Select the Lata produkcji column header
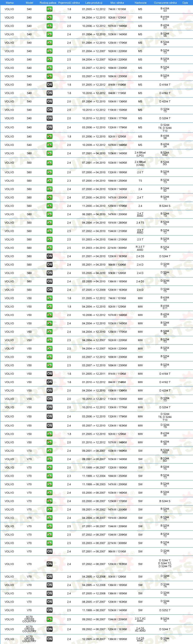The width and height of the screenshot is (193, 644). 94,3
